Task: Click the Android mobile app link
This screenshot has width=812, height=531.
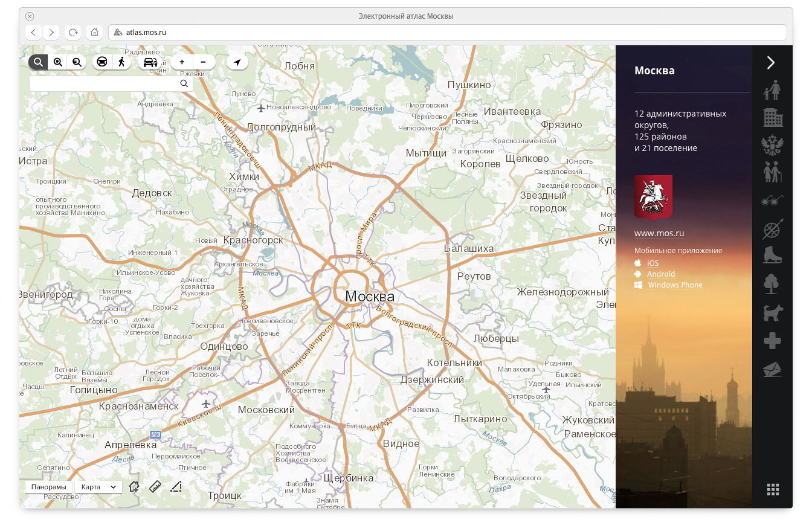Action: [661, 274]
